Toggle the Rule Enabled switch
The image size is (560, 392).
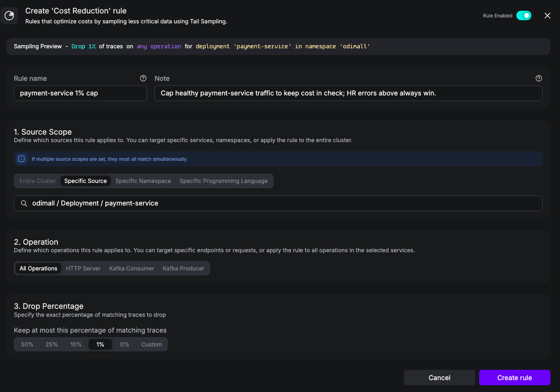pyautogui.click(x=524, y=15)
